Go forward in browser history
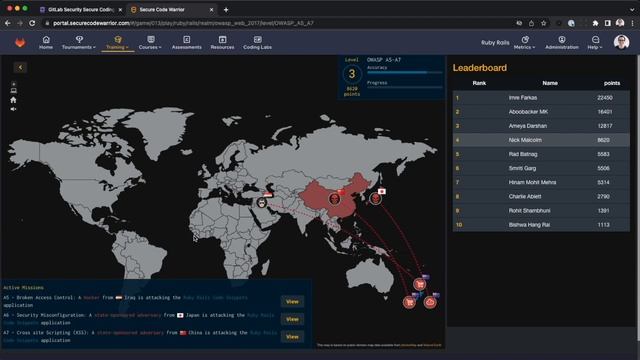The height and width of the screenshot is (360, 640). click(x=20, y=23)
